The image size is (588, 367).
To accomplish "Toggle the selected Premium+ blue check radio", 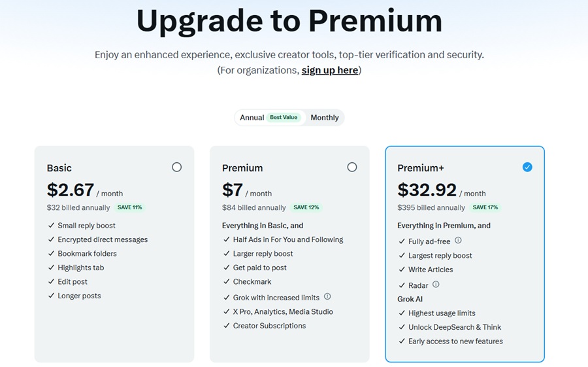I will click(527, 167).
